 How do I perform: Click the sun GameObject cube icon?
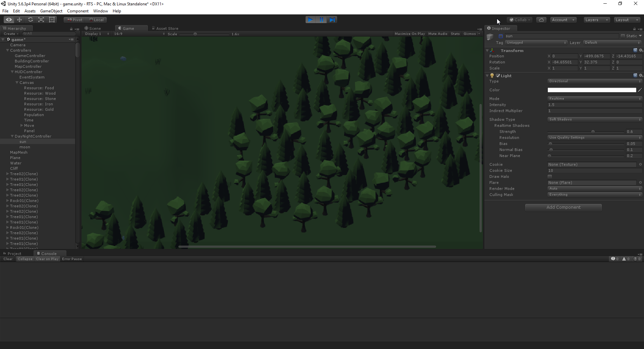(x=490, y=37)
